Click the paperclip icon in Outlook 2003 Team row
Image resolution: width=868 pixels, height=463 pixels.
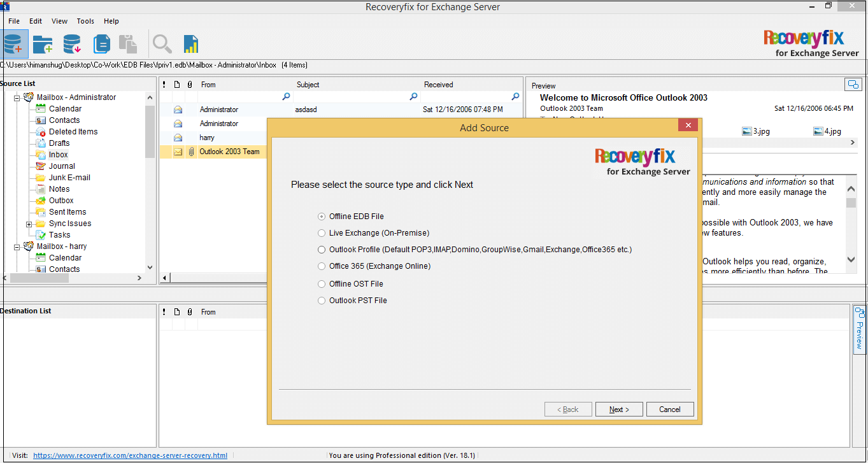point(190,152)
